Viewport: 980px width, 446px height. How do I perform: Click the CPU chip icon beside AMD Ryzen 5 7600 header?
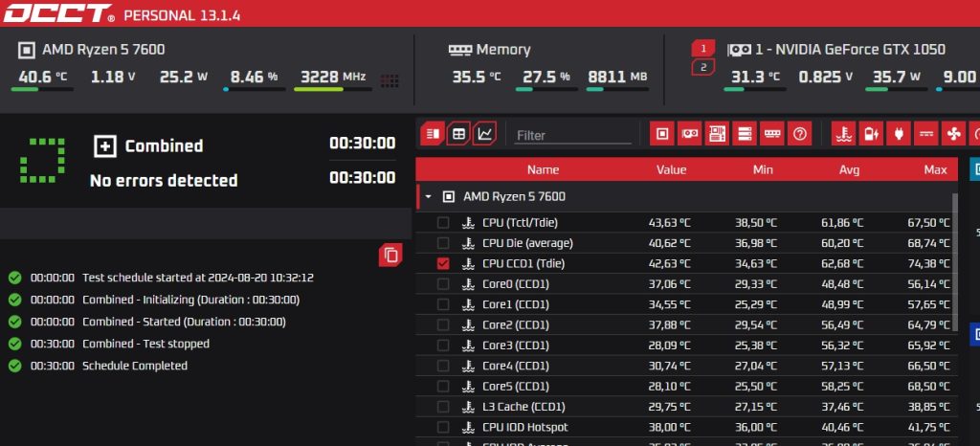26,50
